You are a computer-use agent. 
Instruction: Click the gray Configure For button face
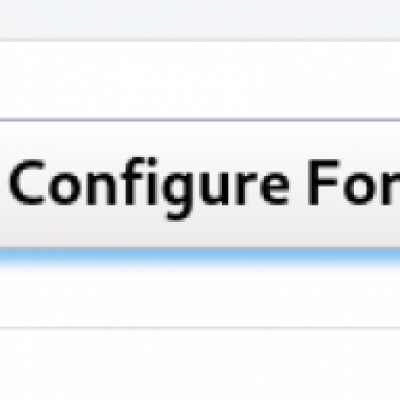[x=200, y=184]
